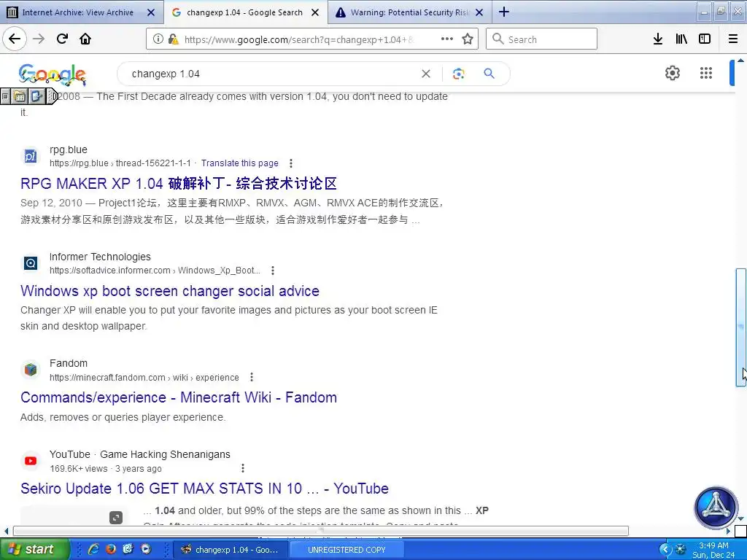
Task: Open the Firefox hamburger menu
Action: point(733,39)
